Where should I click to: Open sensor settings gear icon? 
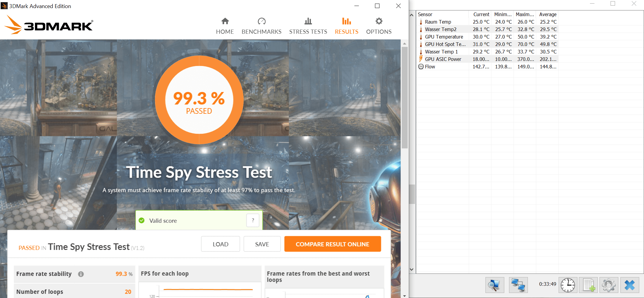[x=609, y=285]
